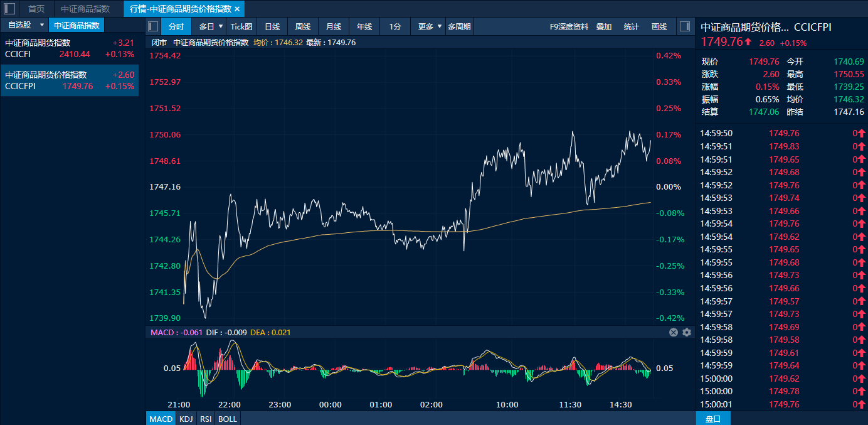Switch to the 首页 tab
Viewport: 868px width, 425px height.
(x=36, y=9)
